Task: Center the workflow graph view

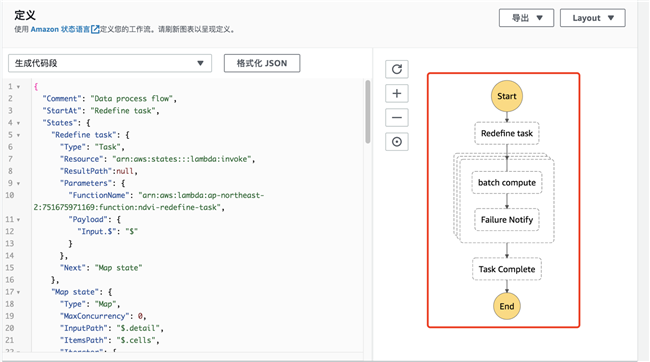Action: click(397, 142)
